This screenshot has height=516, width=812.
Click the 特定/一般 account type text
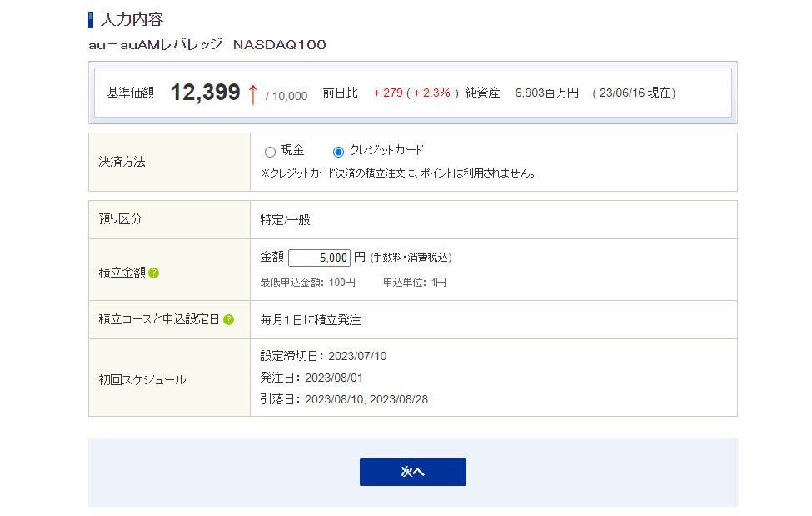tap(286, 220)
